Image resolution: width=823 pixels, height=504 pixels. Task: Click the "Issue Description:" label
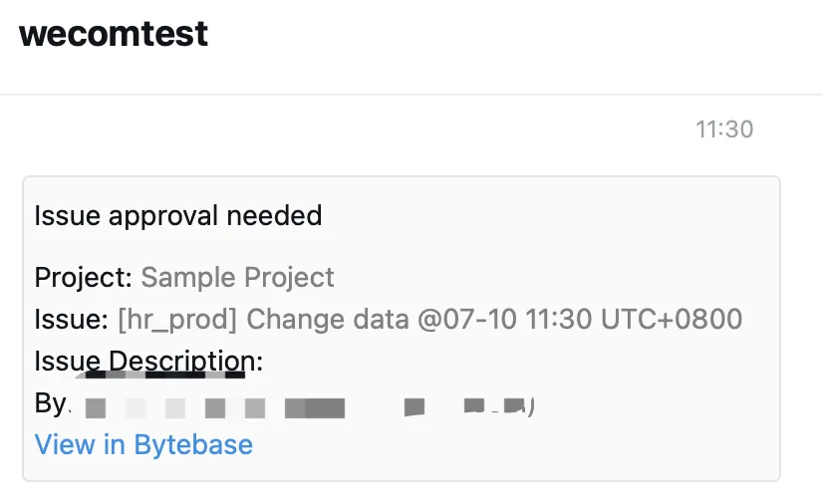(x=148, y=361)
